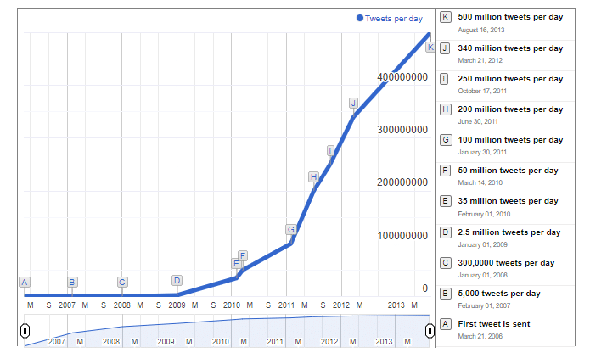The height and width of the screenshot is (364, 590).
Task: Select '200 million tweets per day' annotation
Action: click(x=510, y=109)
